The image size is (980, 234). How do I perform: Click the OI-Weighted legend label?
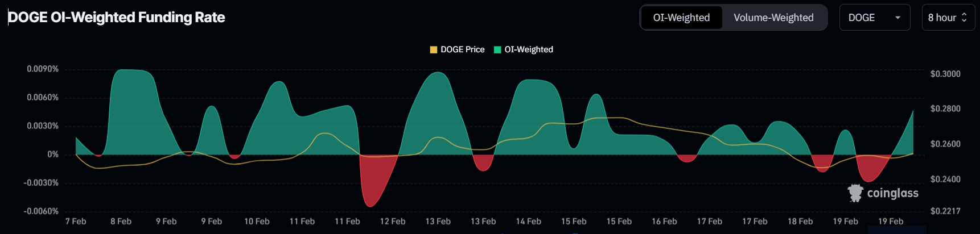(x=529, y=50)
